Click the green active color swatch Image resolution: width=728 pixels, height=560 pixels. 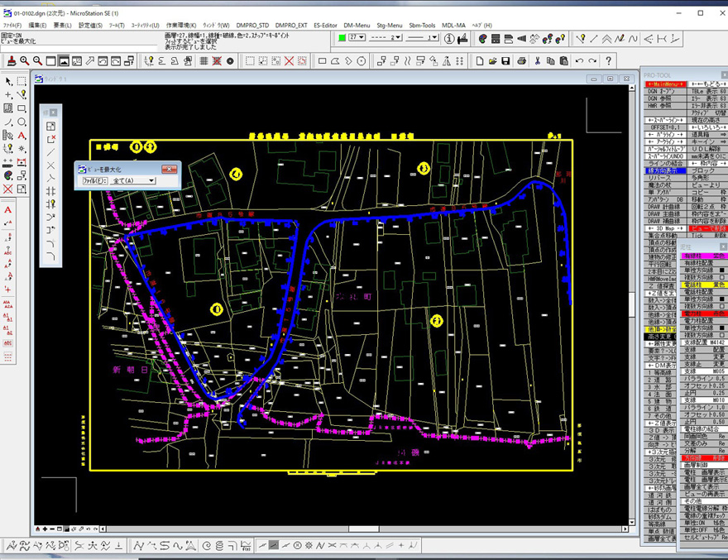point(342,38)
